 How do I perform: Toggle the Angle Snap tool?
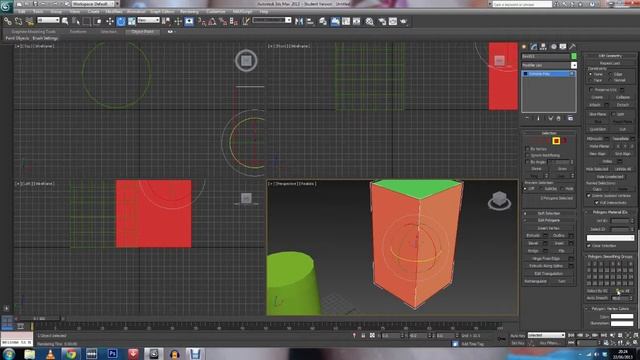(x=212, y=21)
